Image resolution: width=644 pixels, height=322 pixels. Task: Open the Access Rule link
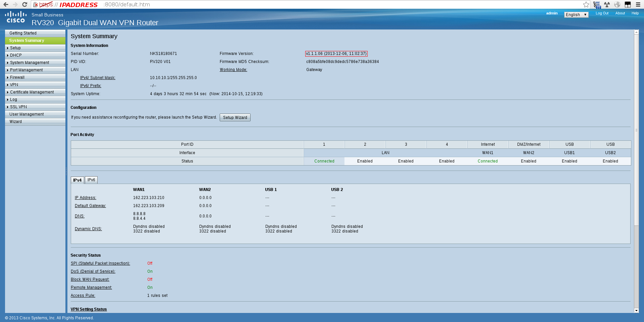pos(83,296)
